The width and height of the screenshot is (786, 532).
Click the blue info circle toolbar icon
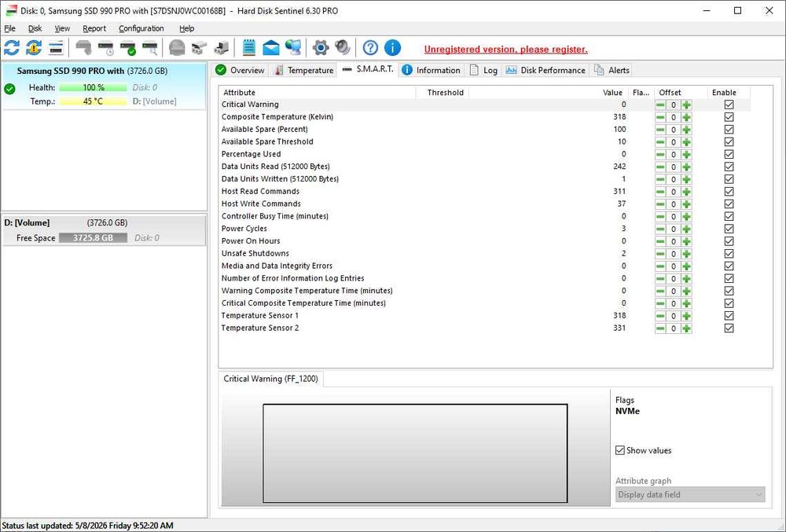[x=392, y=48]
